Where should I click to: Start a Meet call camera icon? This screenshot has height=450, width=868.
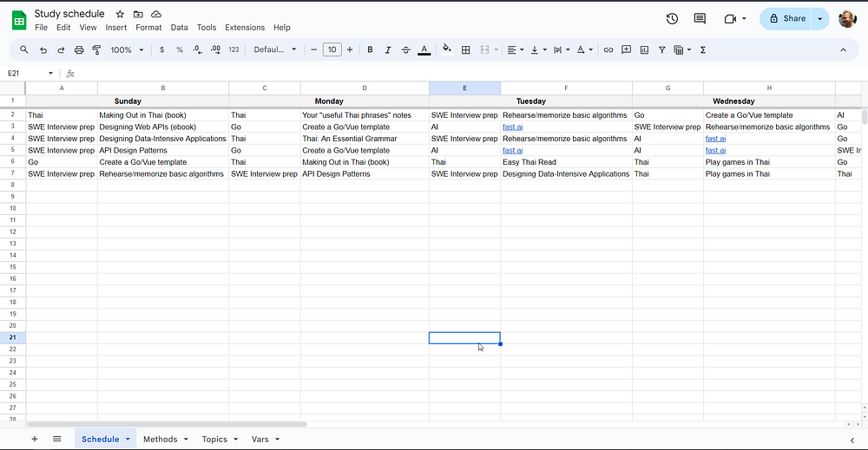coord(730,19)
